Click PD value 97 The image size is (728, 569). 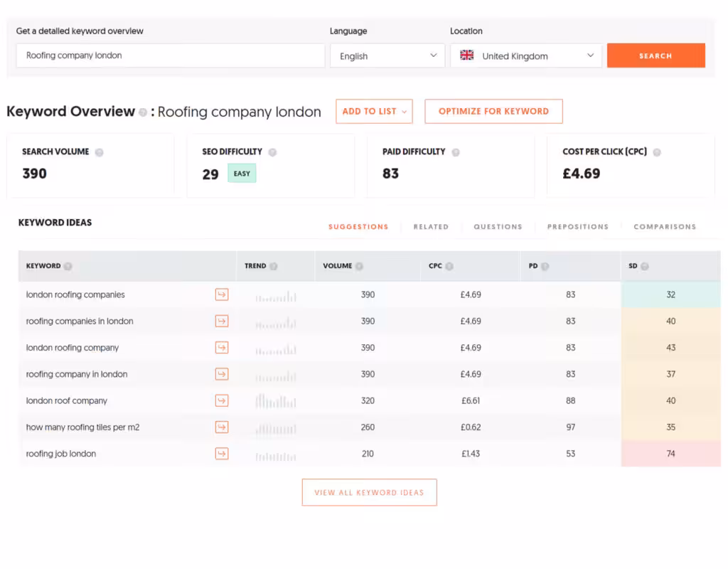[571, 427]
